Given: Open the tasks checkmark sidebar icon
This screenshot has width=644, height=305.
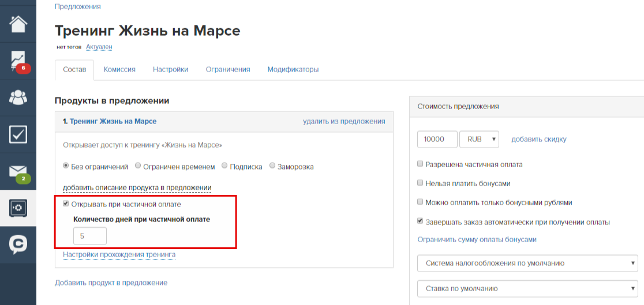Looking at the screenshot, I should (x=18, y=134).
